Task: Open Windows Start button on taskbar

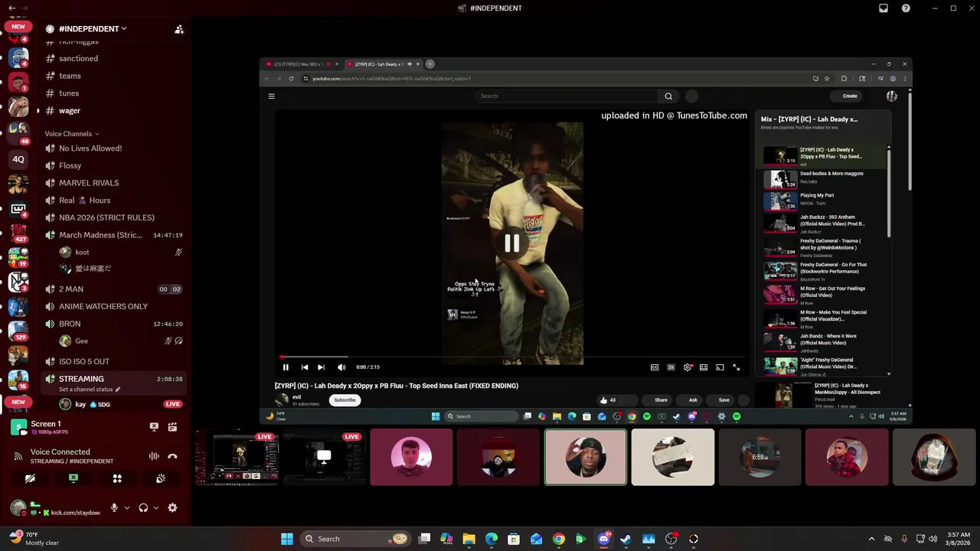Action: pos(287,539)
